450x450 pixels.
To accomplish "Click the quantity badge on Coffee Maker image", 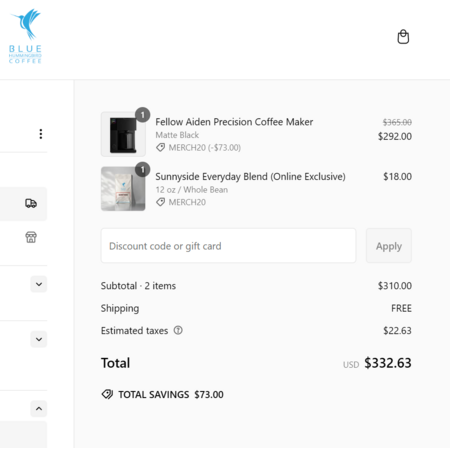I will coord(143,115).
